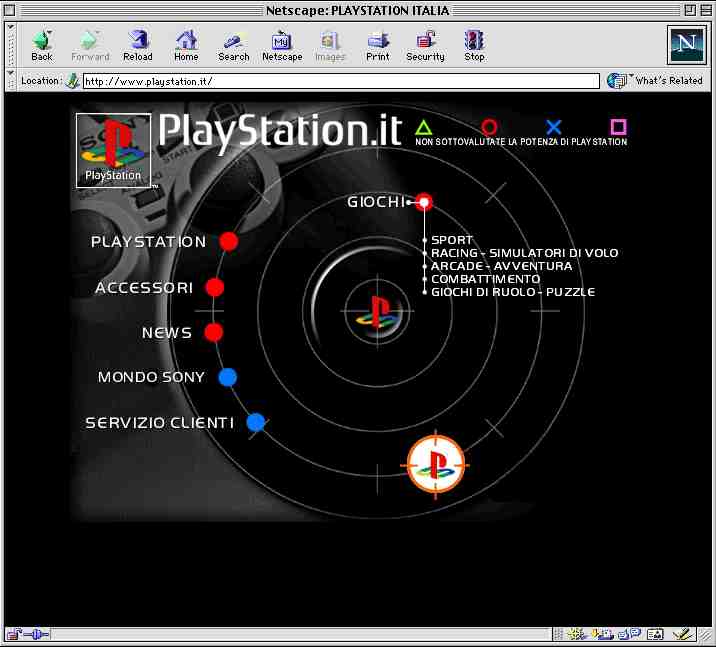Click the red GIOCHI ring dot
The height and width of the screenshot is (647, 716).
(x=424, y=202)
